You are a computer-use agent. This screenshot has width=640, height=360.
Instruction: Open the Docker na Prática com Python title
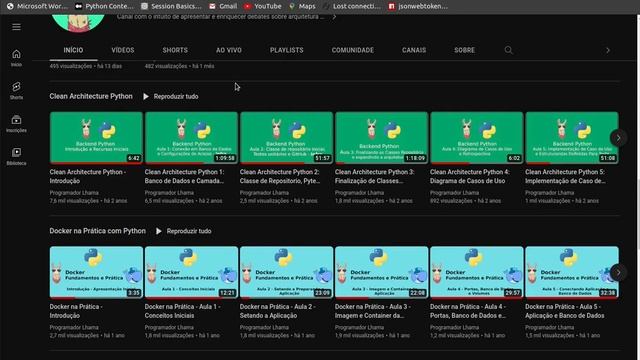point(98,231)
